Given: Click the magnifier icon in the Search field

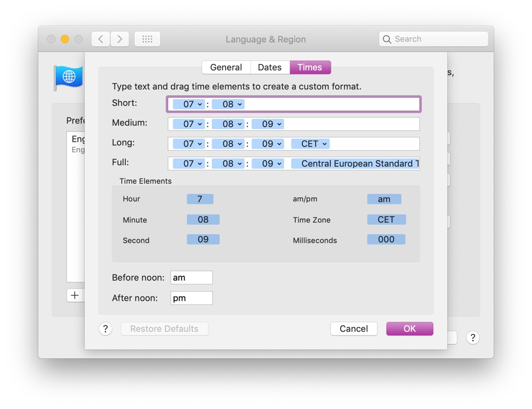Looking at the screenshot, I should coord(387,39).
